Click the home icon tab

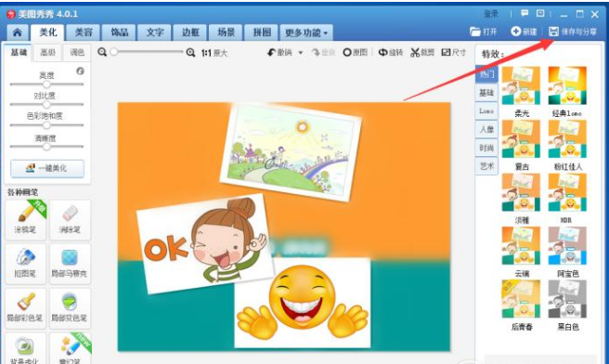[18, 32]
